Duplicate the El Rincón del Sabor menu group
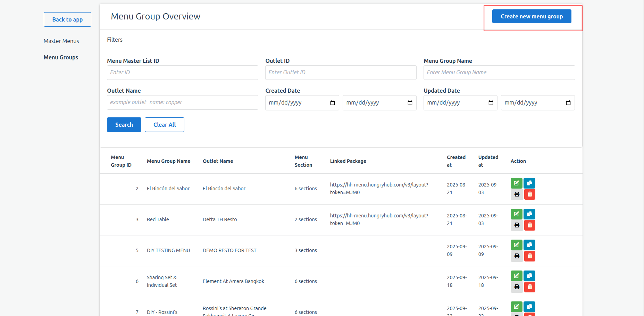Screen dimensions: 644x316 (529, 183)
